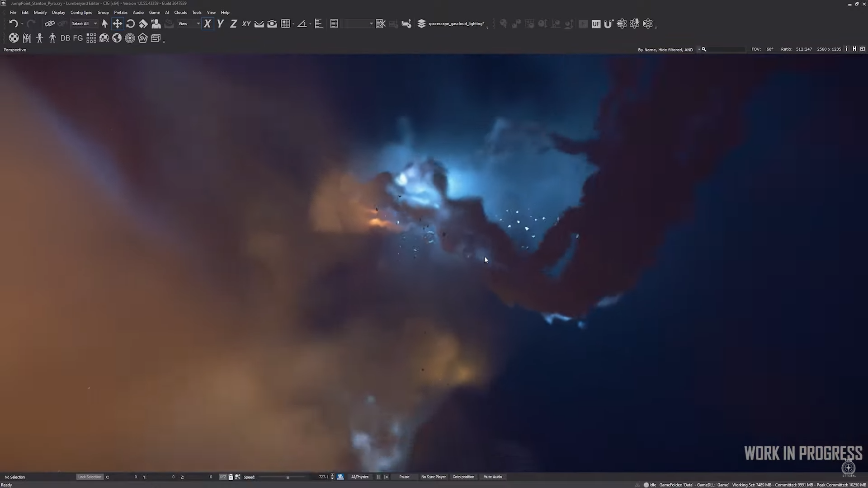Image resolution: width=868 pixels, height=488 pixels.
Task: Click the viewport search input field
Action: [726, 49]
